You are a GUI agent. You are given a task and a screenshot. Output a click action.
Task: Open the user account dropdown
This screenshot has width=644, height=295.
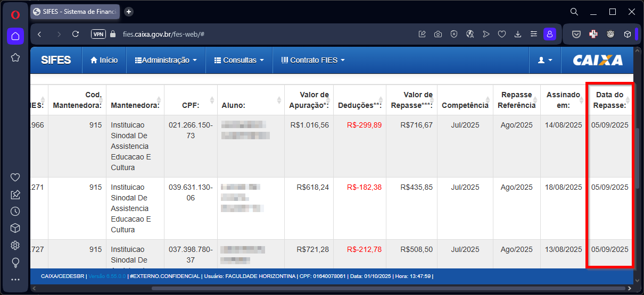coord(545,60)
